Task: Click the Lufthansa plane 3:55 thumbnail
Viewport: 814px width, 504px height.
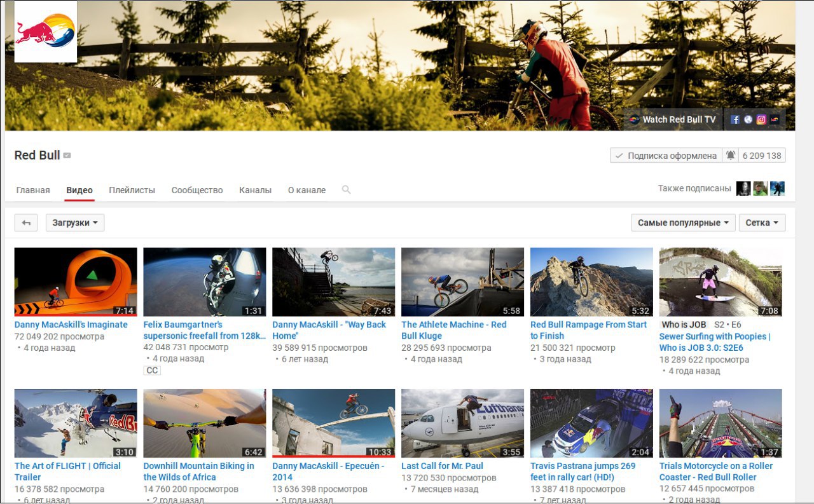Action: click(463, 423)
